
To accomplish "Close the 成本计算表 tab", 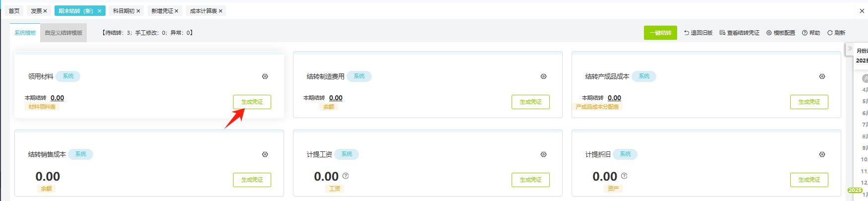I will click(221, 11).
